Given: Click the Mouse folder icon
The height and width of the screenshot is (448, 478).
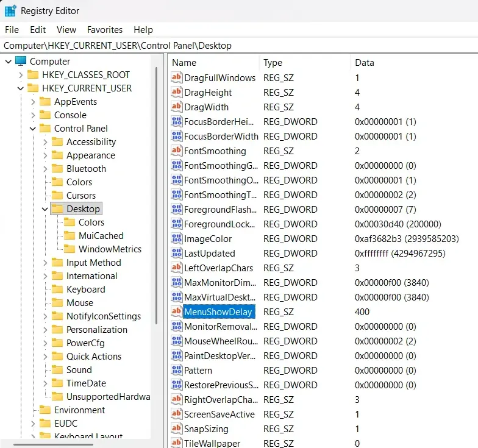Looking at the screenshot, I should tap(57, 302).
